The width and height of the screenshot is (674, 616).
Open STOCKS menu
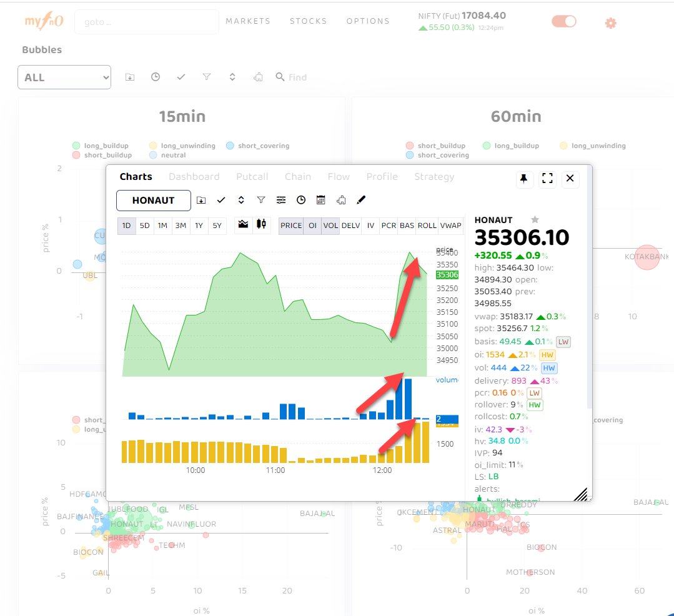pos(308,21)
